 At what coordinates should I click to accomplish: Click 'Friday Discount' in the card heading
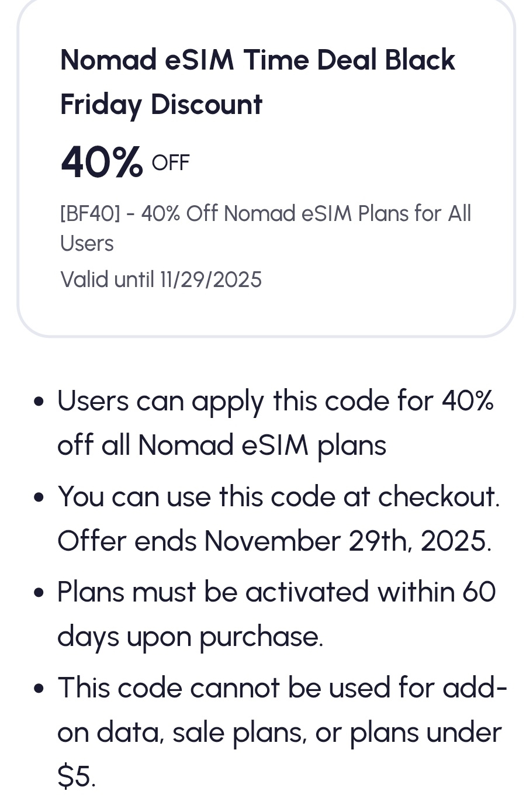(x=161, y=105)
